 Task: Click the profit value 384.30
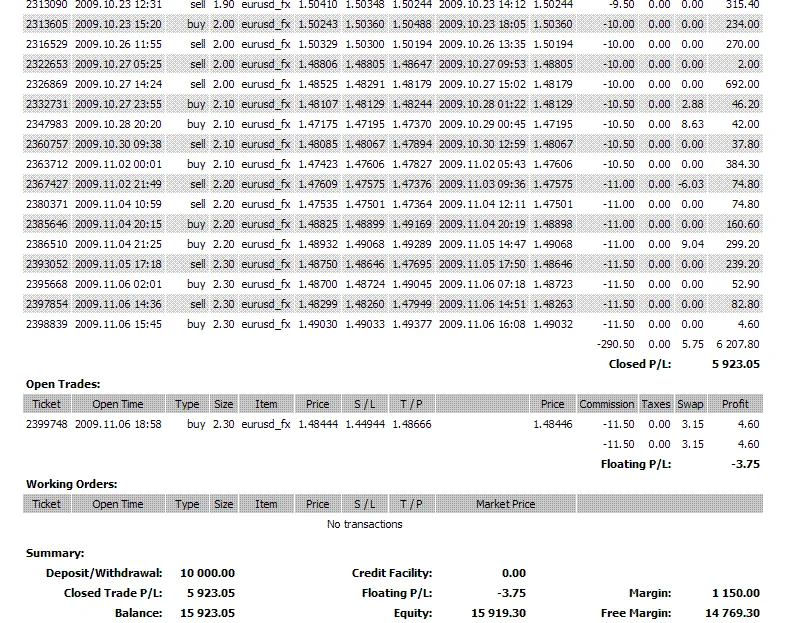tap(742, 164)
